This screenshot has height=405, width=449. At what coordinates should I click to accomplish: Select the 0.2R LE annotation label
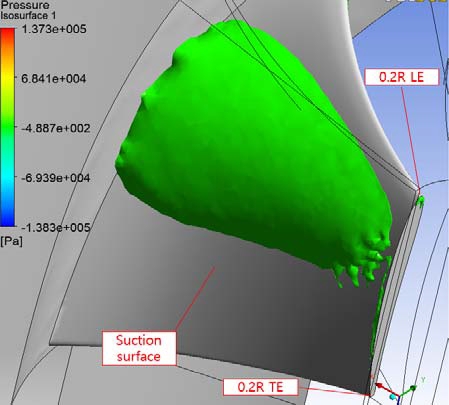(x=402, y=77)
